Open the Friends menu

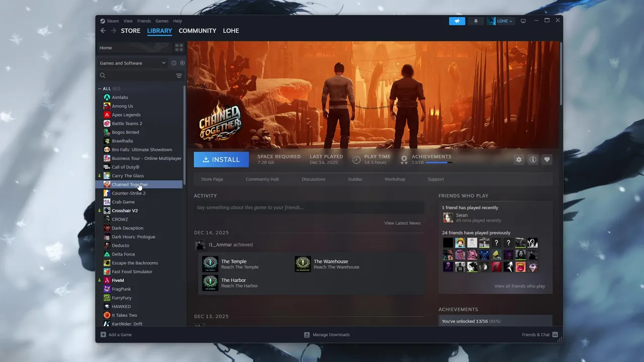(x=144, y=21)
